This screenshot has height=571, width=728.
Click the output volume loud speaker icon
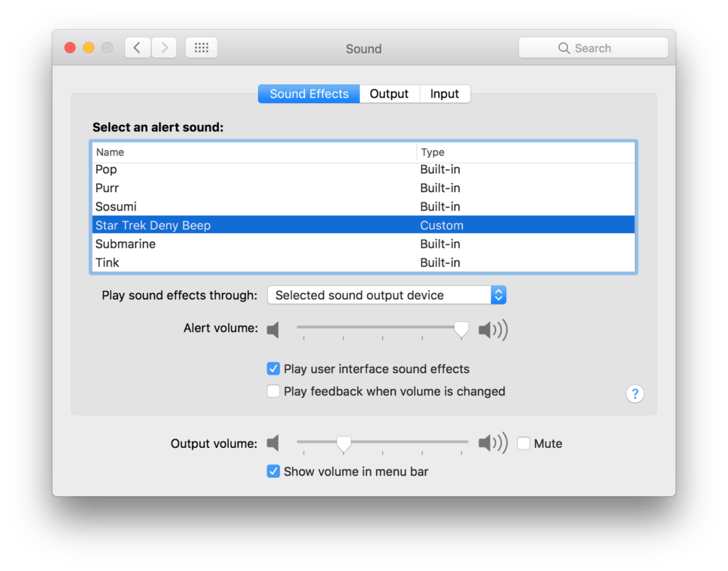[493, 443]
